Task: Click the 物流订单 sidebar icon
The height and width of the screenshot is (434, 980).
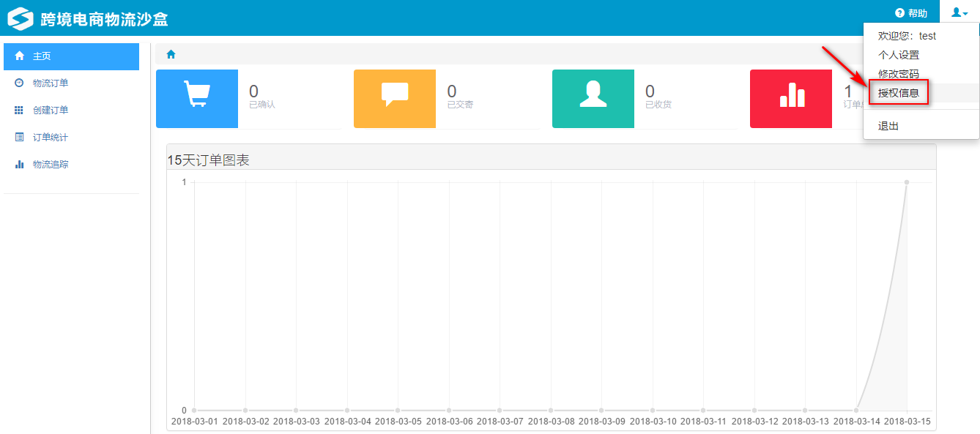Action: 19,83
